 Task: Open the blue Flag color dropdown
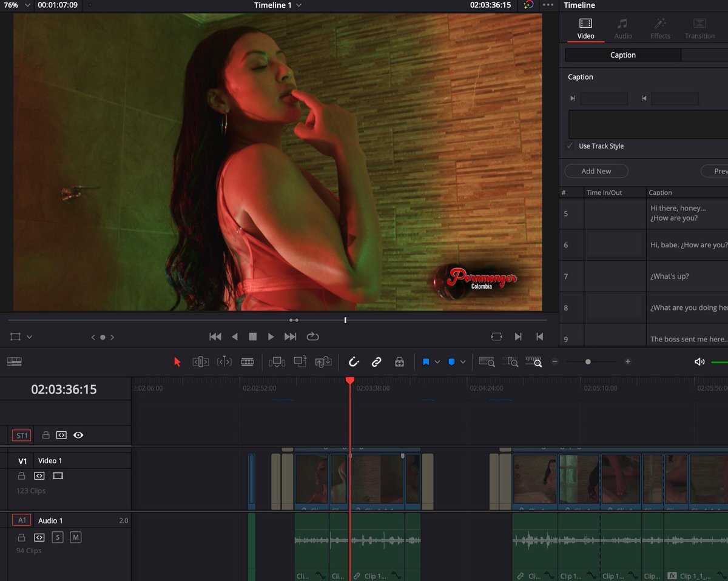(437, 362)
